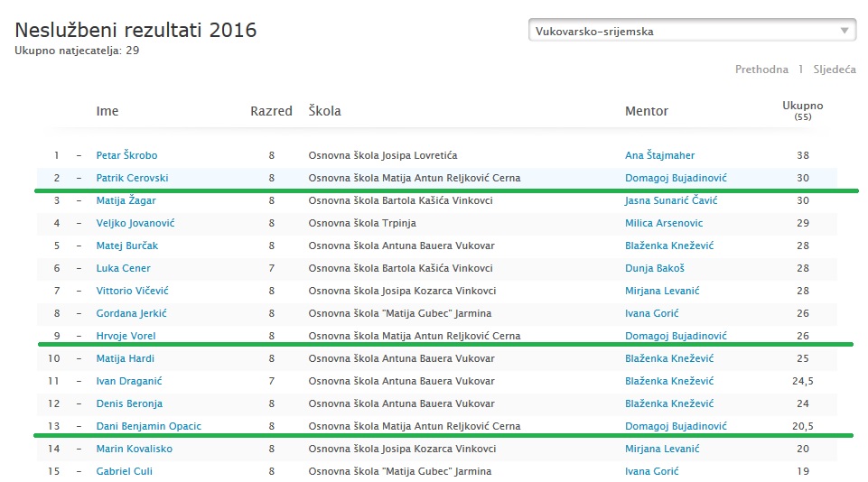
Task: Open mentor Ivana Gorić in row 8
Action: click(x=651, y=313)
